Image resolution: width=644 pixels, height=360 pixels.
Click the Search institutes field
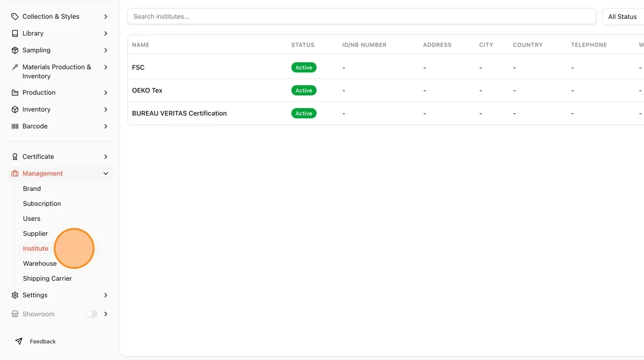pyautogui.click(x=362, y=17)
